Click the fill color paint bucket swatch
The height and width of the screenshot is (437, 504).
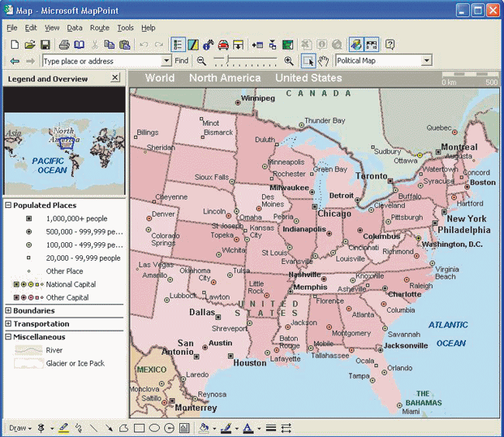click(x=203, y=428)
